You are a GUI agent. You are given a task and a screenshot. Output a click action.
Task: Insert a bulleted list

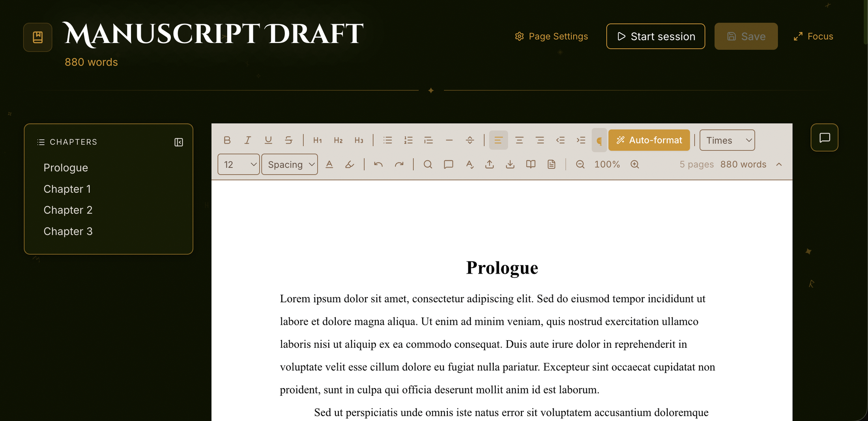pos(388,140)
